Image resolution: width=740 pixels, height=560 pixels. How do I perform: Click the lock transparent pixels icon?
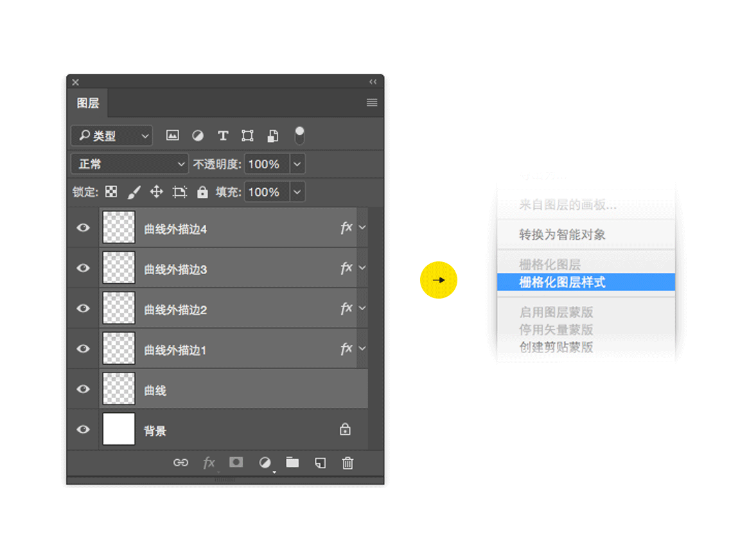111,191
